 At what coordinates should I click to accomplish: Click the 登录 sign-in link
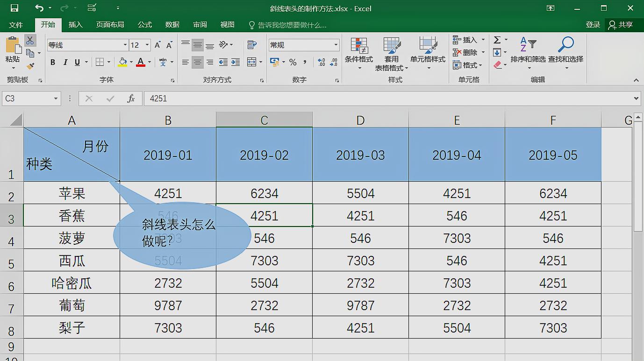(593, 25)
